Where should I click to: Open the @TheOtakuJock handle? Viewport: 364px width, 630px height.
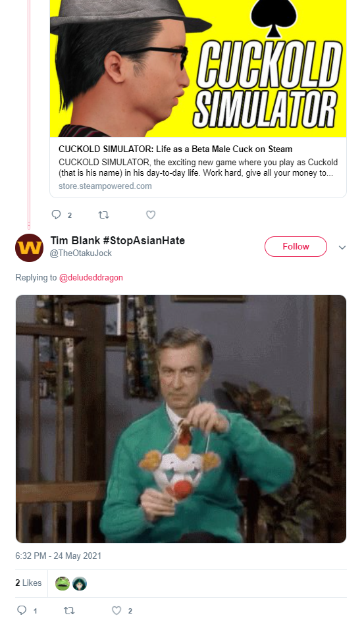point(81,253)
